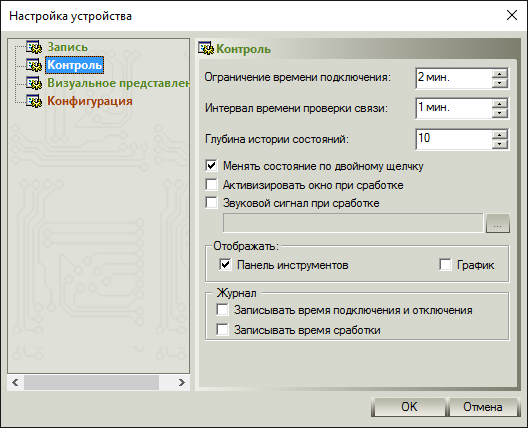Toggle Менять состояние по двойному щелчку
The image size is (528, 428).
[211, 166]
